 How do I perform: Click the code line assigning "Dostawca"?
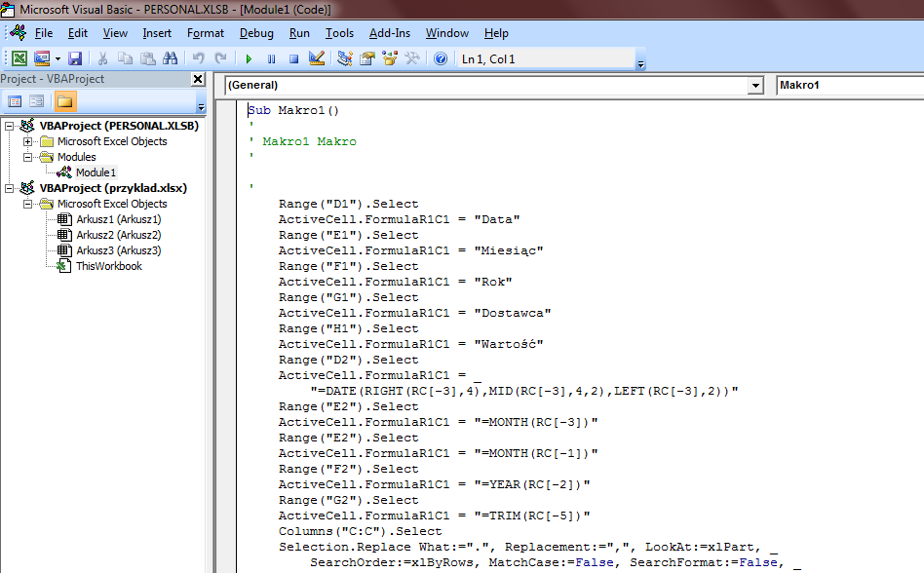click(415, 313)
